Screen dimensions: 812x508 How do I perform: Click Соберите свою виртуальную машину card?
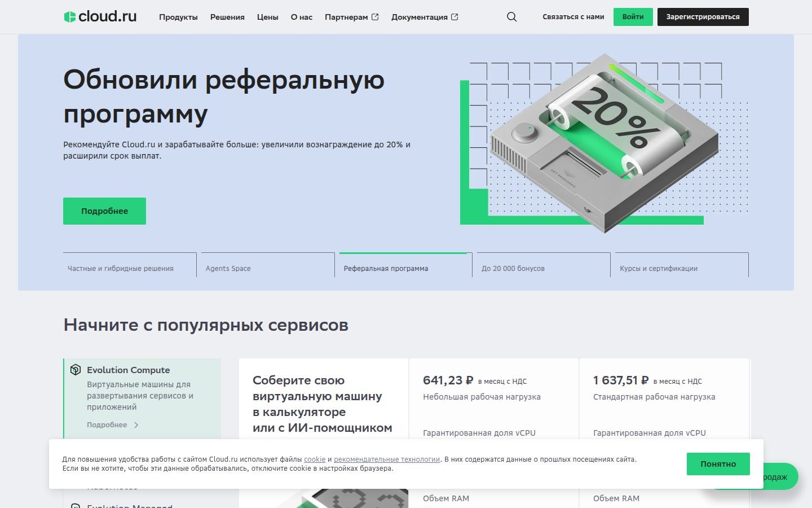324,433
